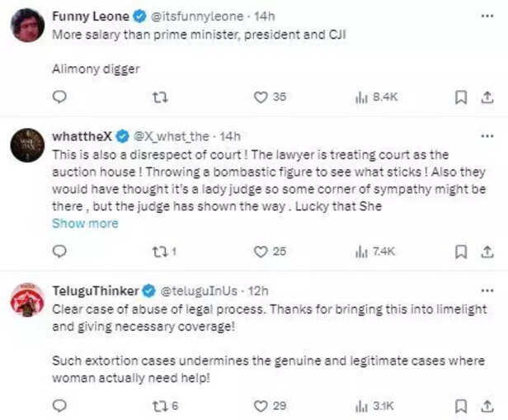The image size is (508, 420).
Task: Retweet Funny Leone's post
Action: (x=160, y=97)
